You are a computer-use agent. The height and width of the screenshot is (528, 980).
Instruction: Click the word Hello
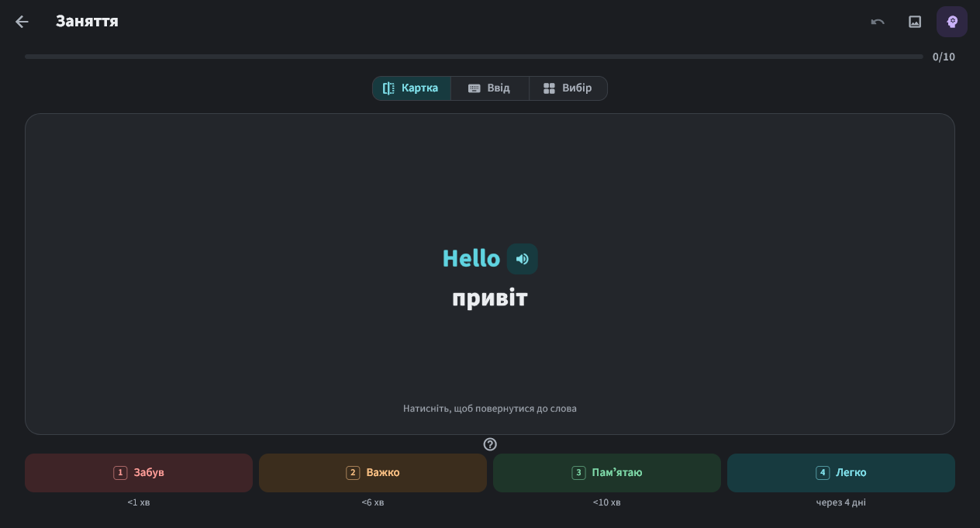(471, 258)
